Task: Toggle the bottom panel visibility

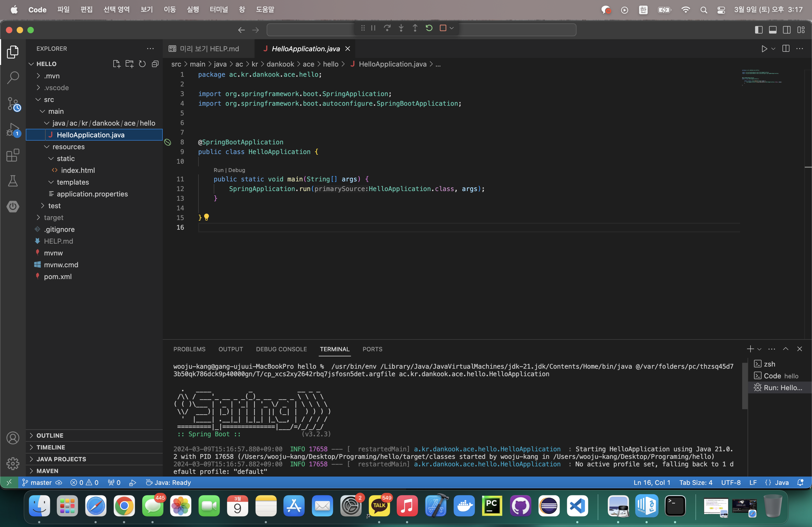Action: point(773,30)
